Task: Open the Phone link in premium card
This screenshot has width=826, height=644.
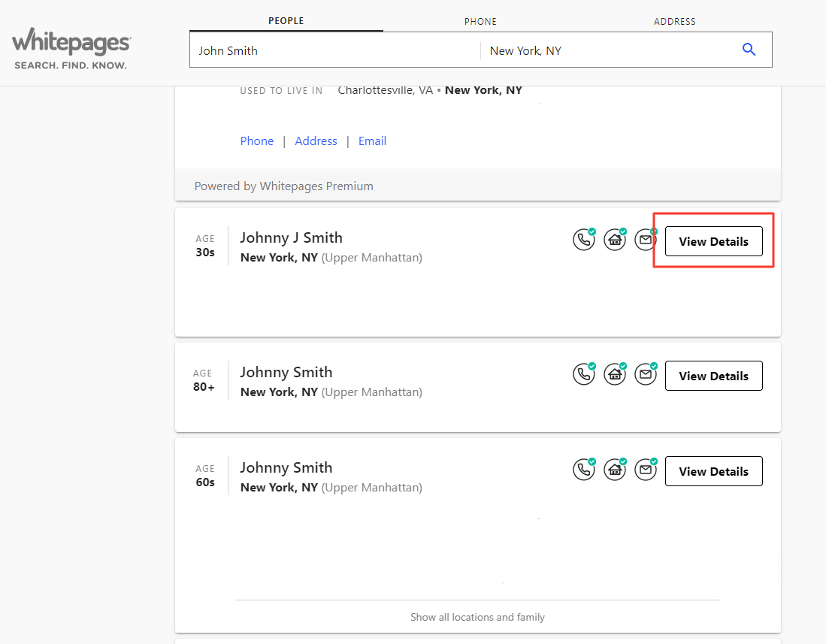Action: pos(257,141)
